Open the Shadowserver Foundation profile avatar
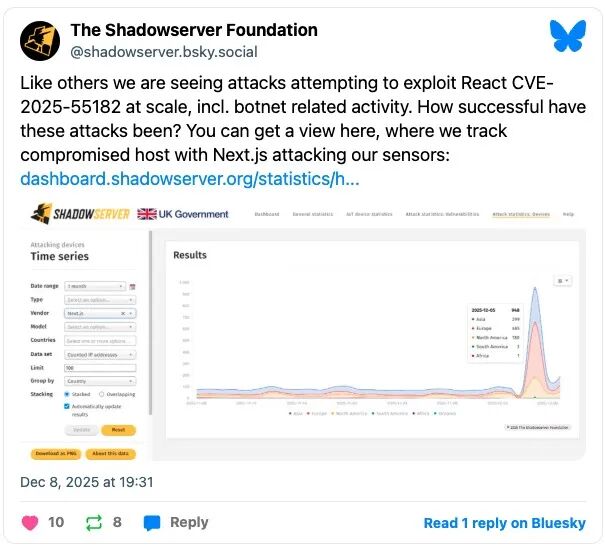The image size is (605, 549). (40, 41)
